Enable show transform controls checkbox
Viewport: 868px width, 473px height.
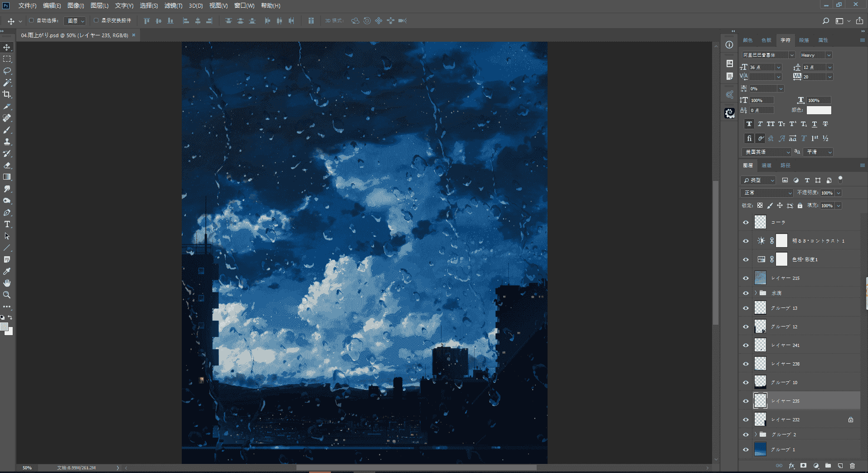pyautogui.click(x=96, y=20)
